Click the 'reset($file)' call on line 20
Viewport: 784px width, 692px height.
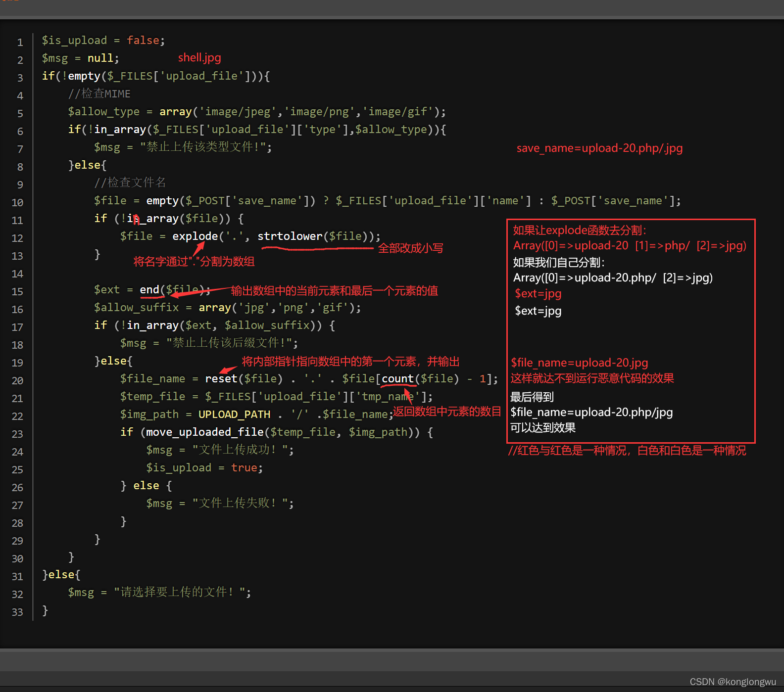[244, 378]
